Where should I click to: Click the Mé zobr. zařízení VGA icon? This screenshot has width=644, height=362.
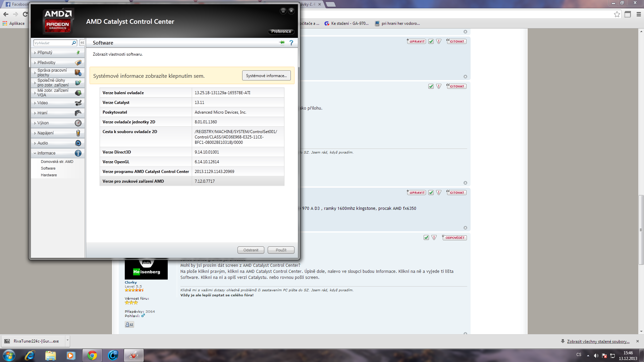coord(78,93)
